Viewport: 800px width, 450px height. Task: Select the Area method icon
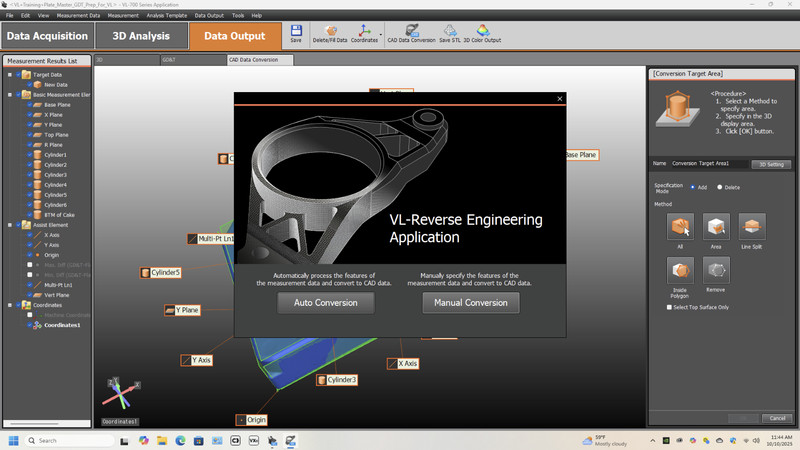[x=716, y=227]
